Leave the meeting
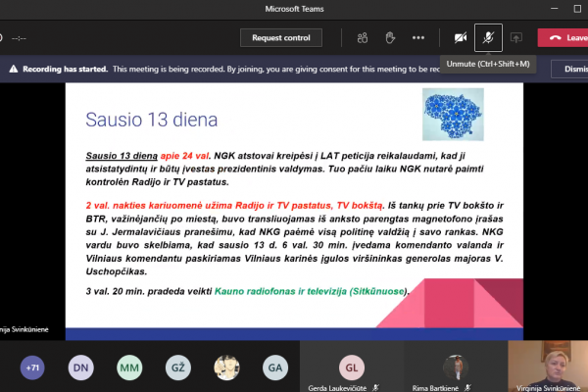This screenshot has height=392, width=588. [563, 38]
